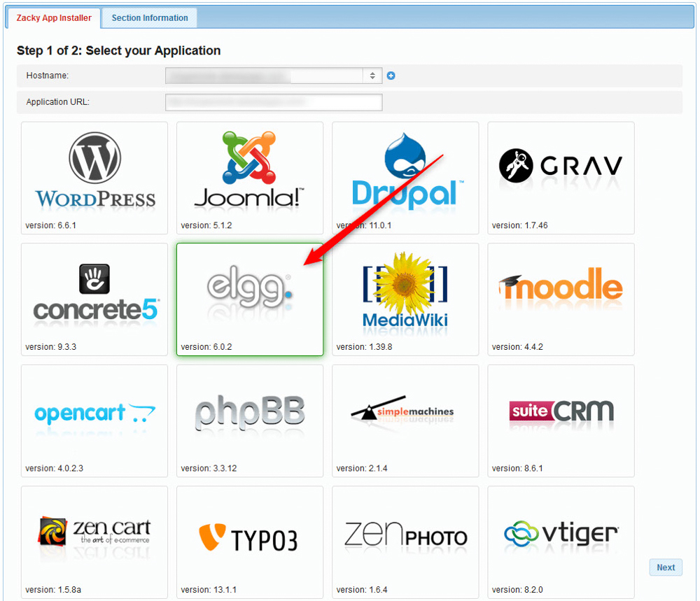
Task: Choose Joomla! for installation
Action: 249,177
